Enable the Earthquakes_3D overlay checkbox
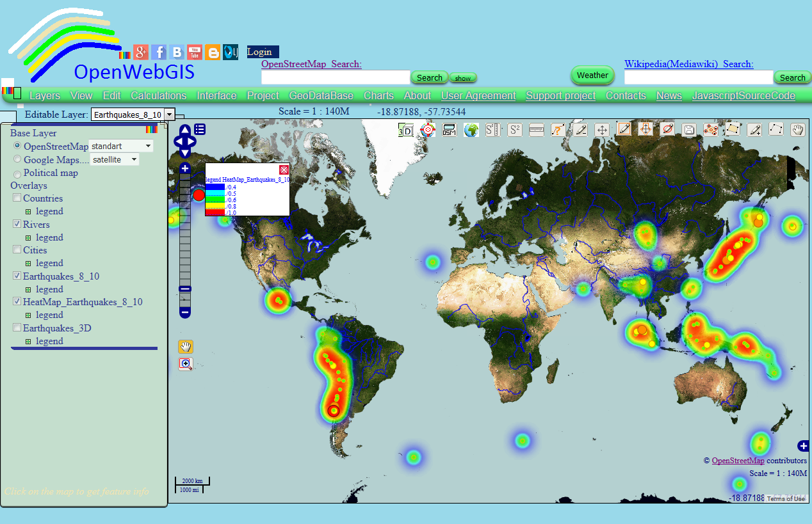 point(17,328)
